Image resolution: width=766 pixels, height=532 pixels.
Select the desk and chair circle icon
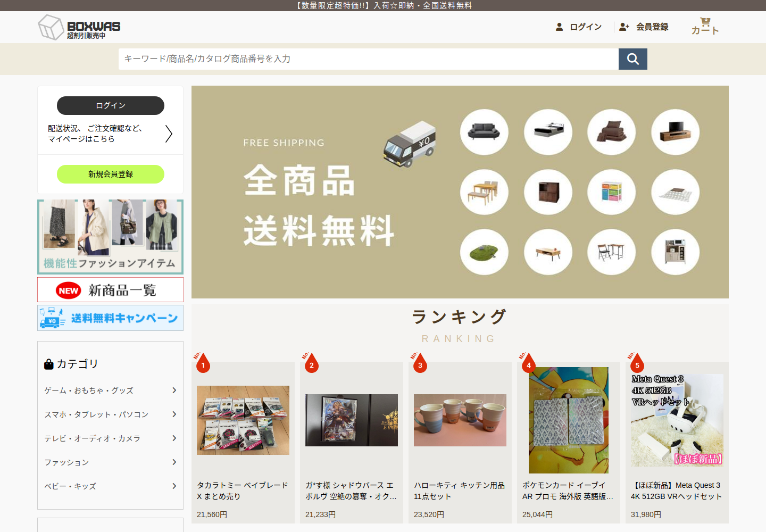[x=612, y=252]
